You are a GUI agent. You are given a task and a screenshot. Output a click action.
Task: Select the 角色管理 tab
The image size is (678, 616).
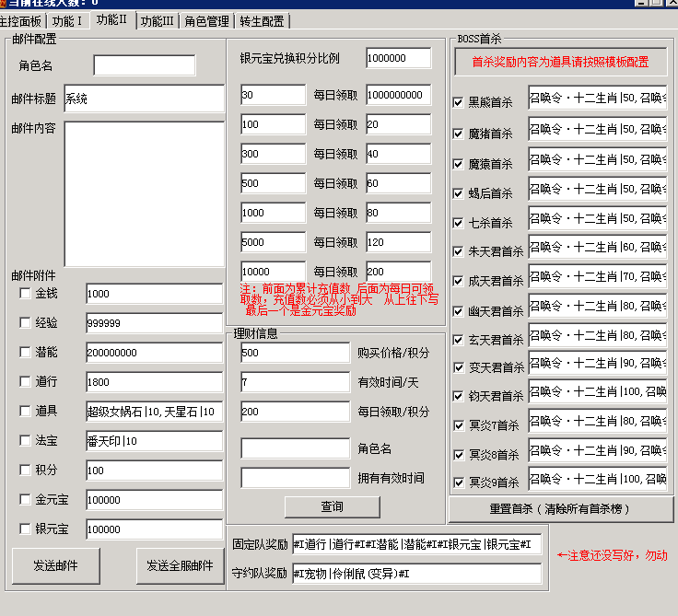(206, 21)
